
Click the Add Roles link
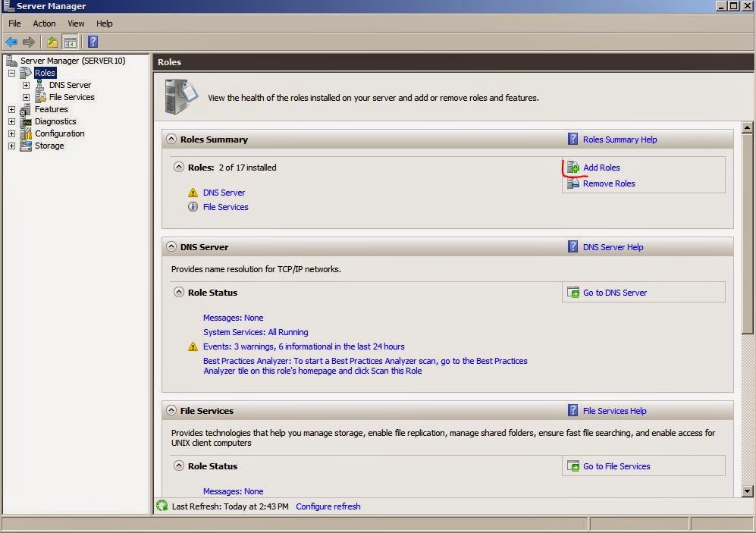[x=601, y=168]
